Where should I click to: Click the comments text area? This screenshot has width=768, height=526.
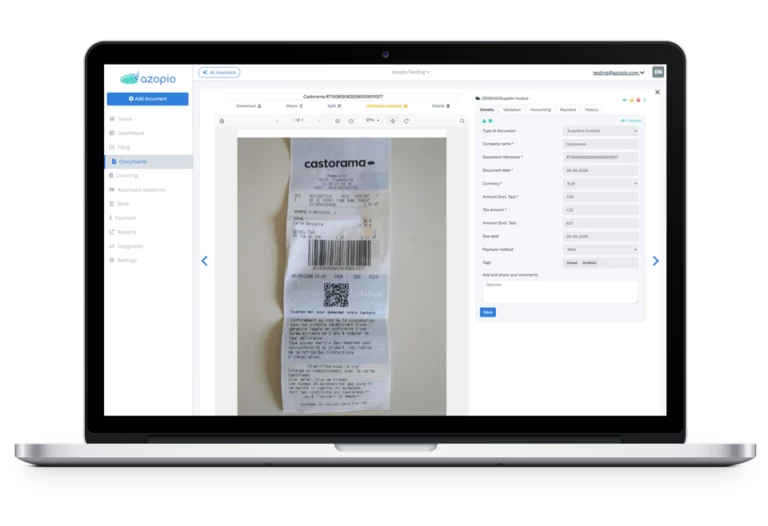[x=560, y=292]
